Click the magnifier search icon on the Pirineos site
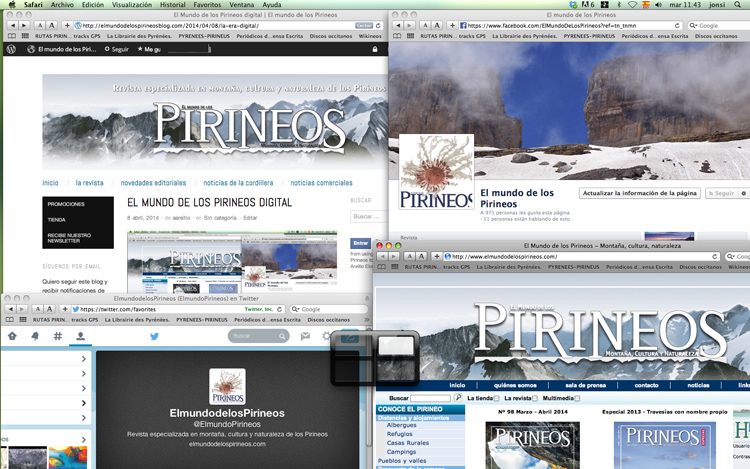 click(x=458, y=398)
